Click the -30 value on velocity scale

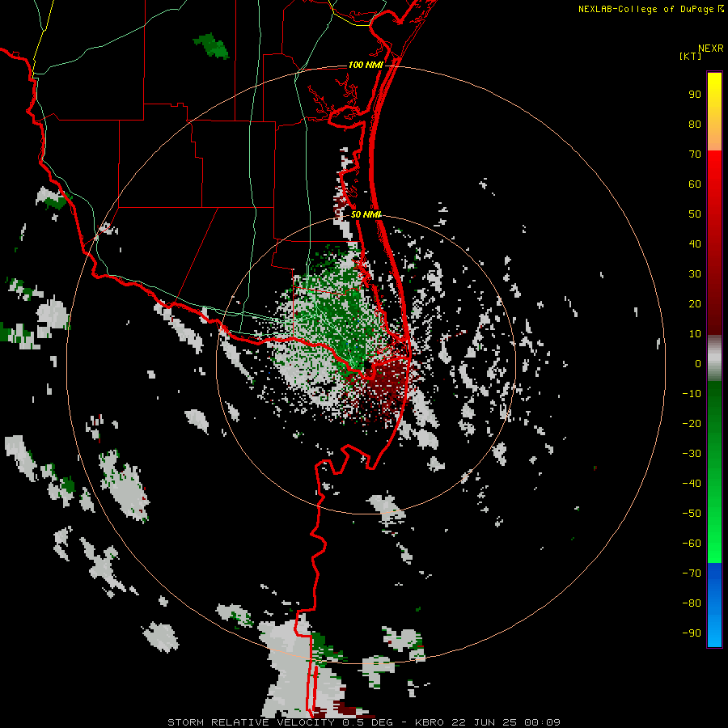(692, 454)
